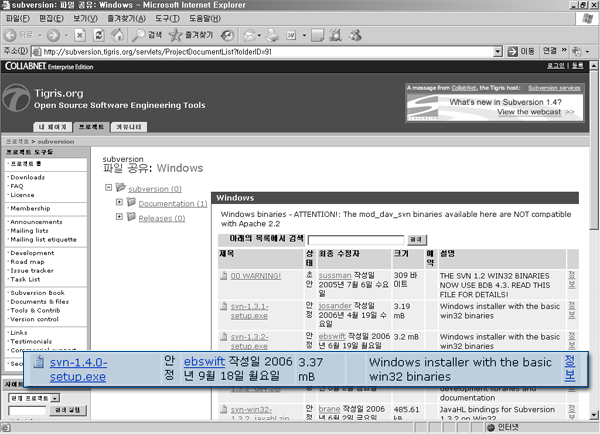Click in the file list search field
The height and width of the screenshot is (435, 600).
pos(356,240)
